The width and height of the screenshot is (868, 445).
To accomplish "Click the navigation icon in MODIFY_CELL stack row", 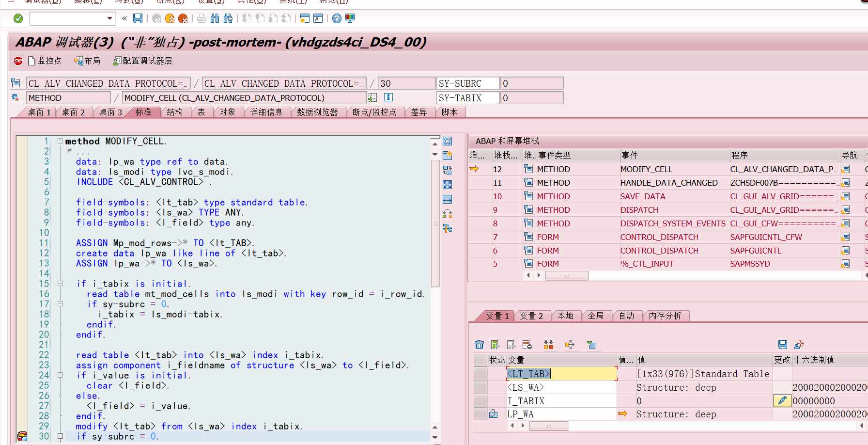I will [x=846, y=169].
